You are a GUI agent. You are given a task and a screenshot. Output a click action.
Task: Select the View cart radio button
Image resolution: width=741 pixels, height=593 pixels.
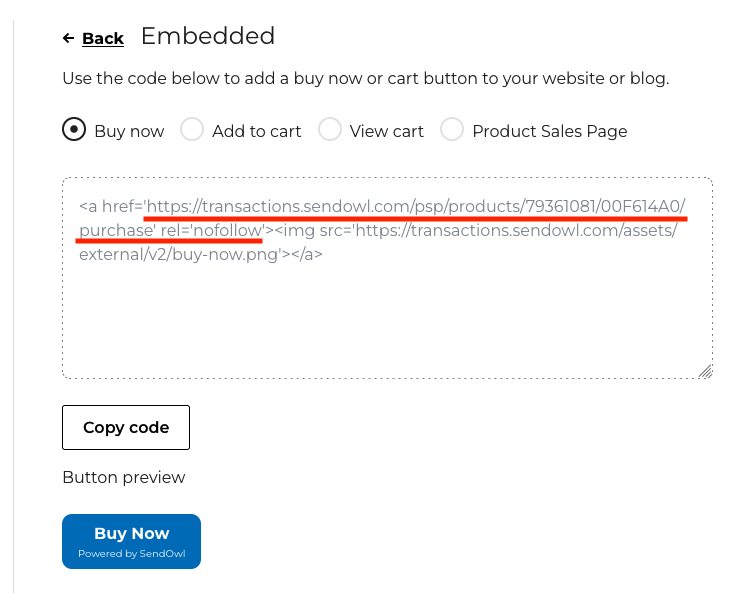pos(330,130)
